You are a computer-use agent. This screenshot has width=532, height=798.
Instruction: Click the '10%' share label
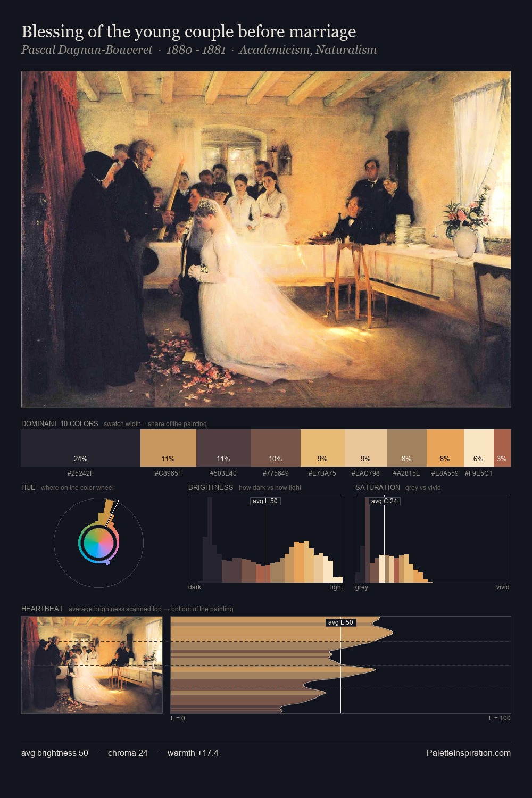(276, 459)
